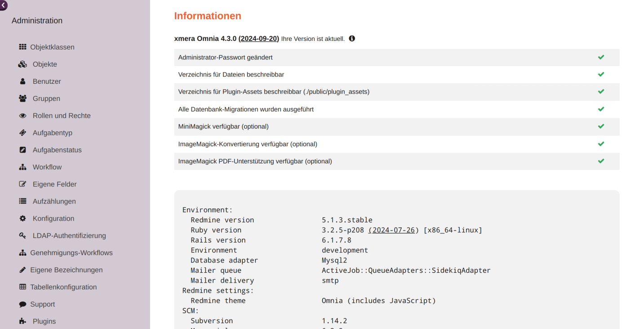
Task: Click the Rollen und Rechte eye icon
Action: point(22,116)
